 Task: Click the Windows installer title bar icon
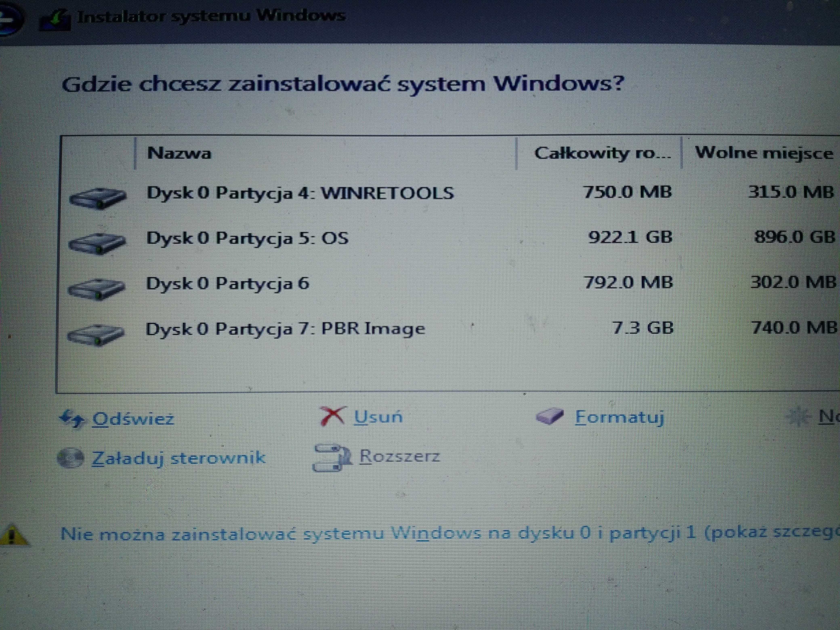55,19
